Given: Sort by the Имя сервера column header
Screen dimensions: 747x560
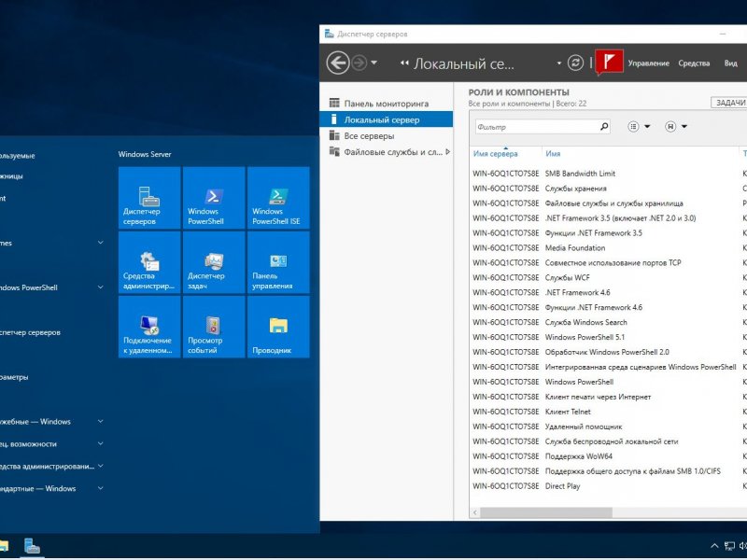Looking at the screenshot, I should 496,153.
